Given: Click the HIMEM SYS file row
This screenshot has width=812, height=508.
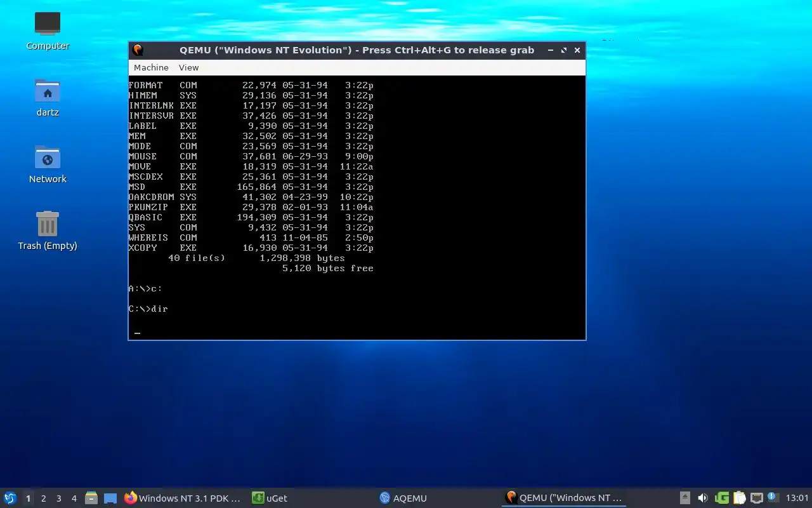Looking at the screenshot, I should [251, 95].
